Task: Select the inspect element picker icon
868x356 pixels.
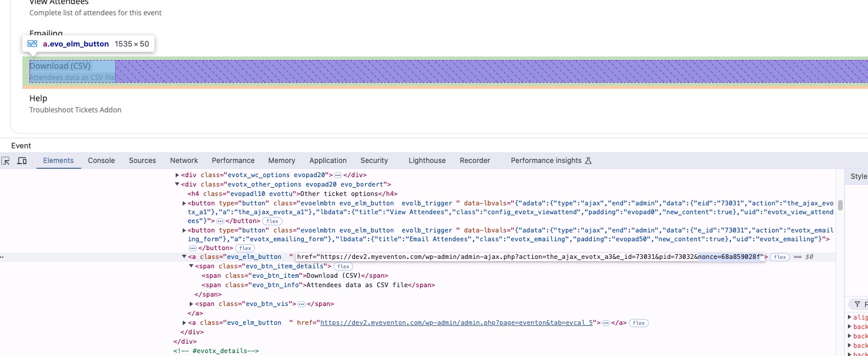Action: pyautogui.click(x=6, y=161)
